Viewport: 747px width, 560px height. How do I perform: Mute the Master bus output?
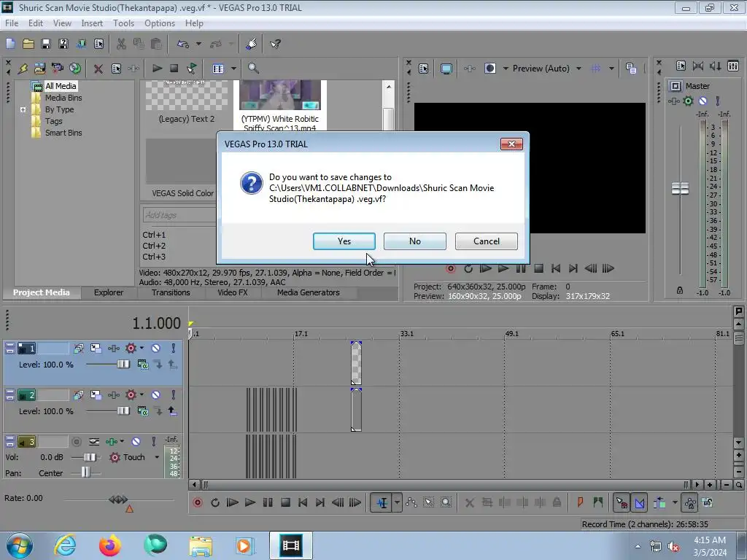pyautogui.click(x=703, y=101)
